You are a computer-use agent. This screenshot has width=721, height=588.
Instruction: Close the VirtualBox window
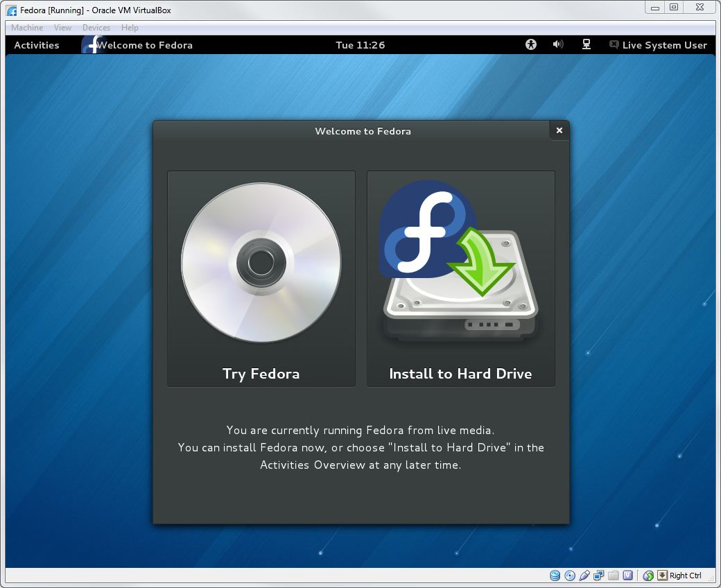(x=700, y=8)
